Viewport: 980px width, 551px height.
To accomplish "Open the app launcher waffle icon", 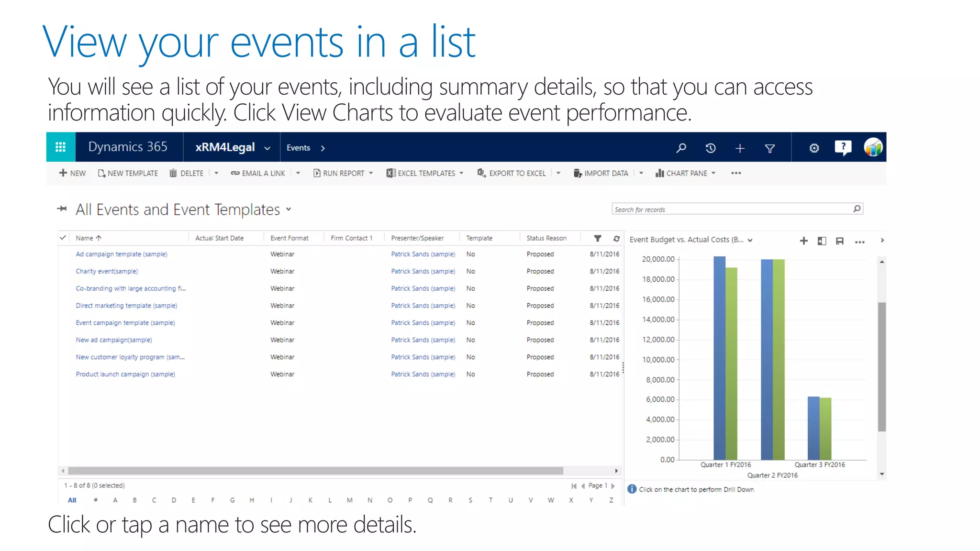I will pyautogui.click(x=61, y=147).
